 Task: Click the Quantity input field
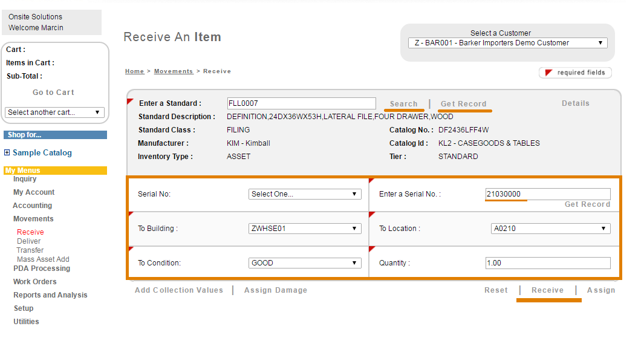coord(547,263)
